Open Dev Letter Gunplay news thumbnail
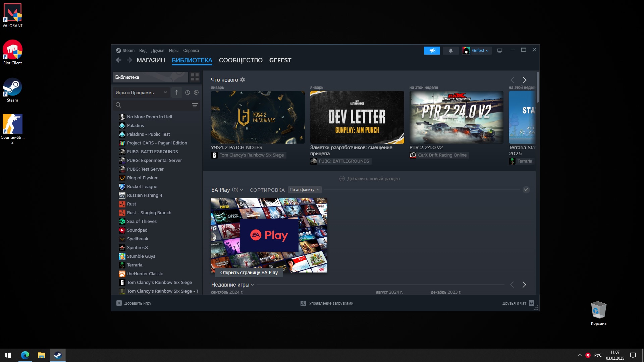This screenshot has height=362, width=644. click(x=357, y=117)
